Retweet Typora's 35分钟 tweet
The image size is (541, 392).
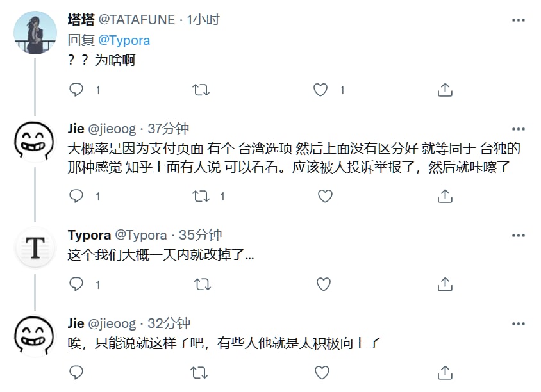(202, 284)
